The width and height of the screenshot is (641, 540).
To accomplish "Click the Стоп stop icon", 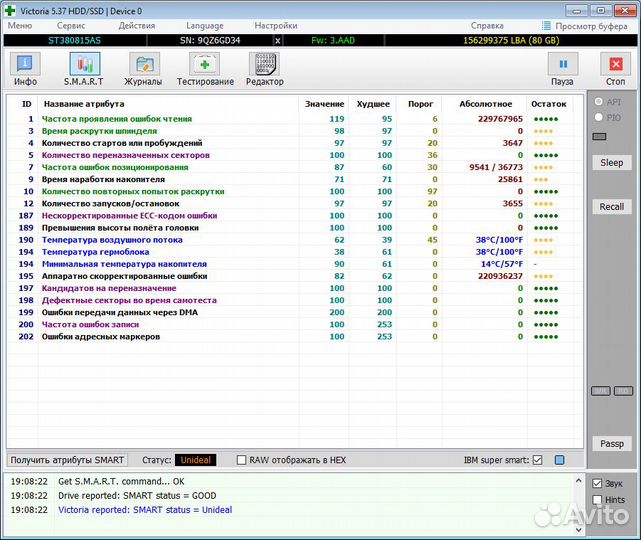I will click(x=615, y=64).
